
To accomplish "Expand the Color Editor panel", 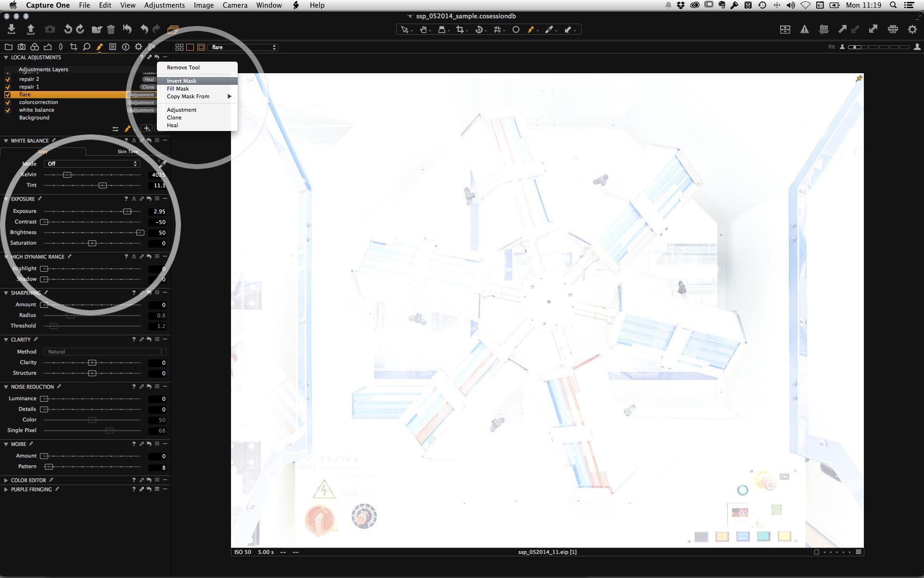I will point(6,480).
